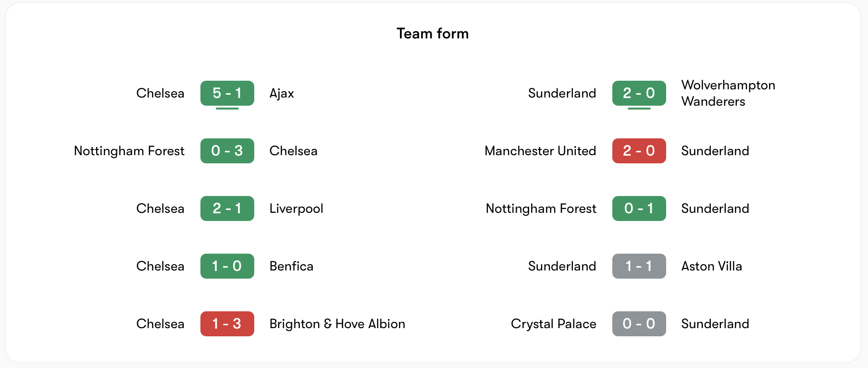Viewport: 868px width, 368px height.
Task: Click the Crystal Palace 0 - 0 score badge
Action: click(x=639, y=324)
